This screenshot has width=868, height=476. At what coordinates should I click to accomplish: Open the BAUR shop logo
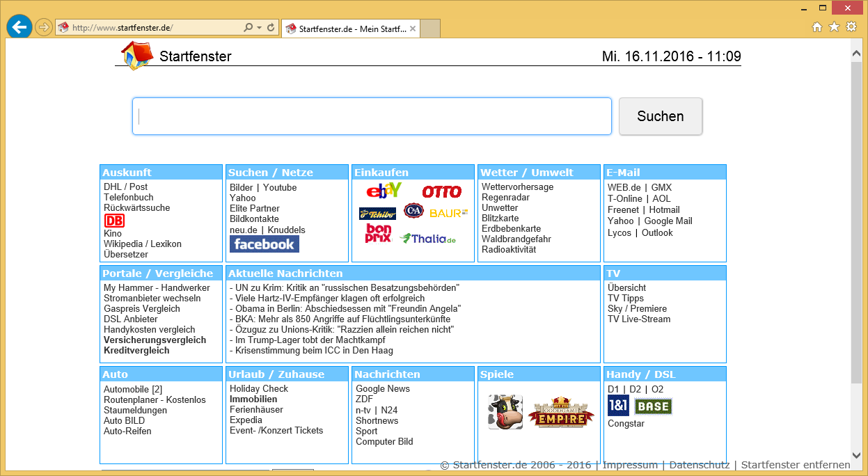(x=448, y=213)
